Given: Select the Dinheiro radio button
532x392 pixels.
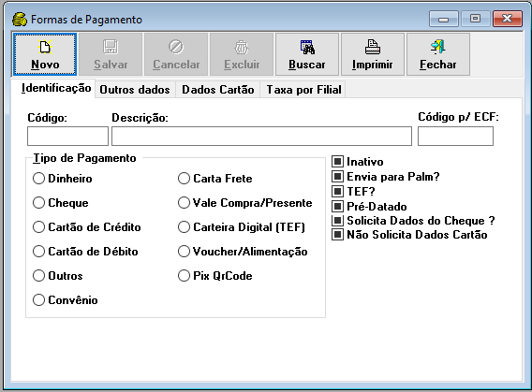Looking at the screenshot, I should tap(38, 178).
